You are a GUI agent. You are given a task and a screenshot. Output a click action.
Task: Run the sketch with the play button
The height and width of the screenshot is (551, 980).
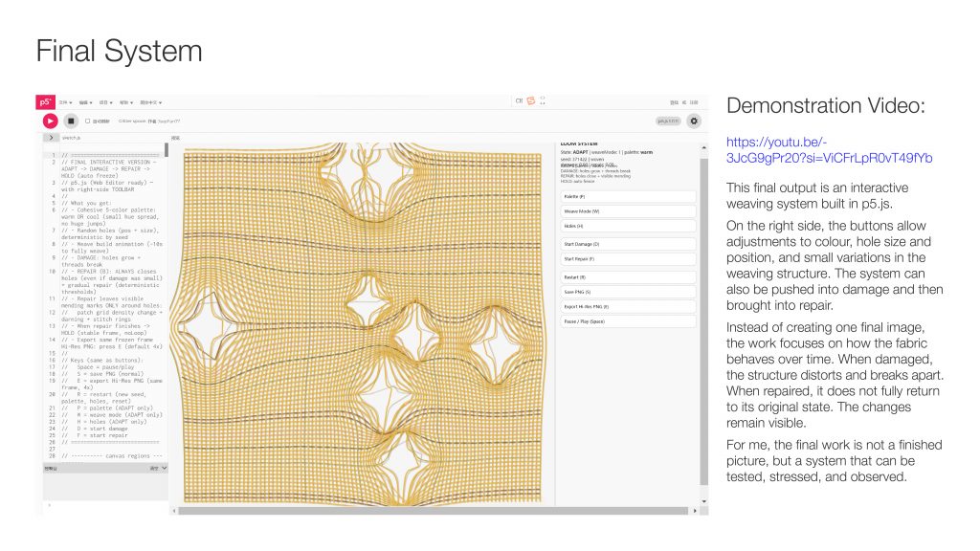pyautogui.click(x=49, y=121)
